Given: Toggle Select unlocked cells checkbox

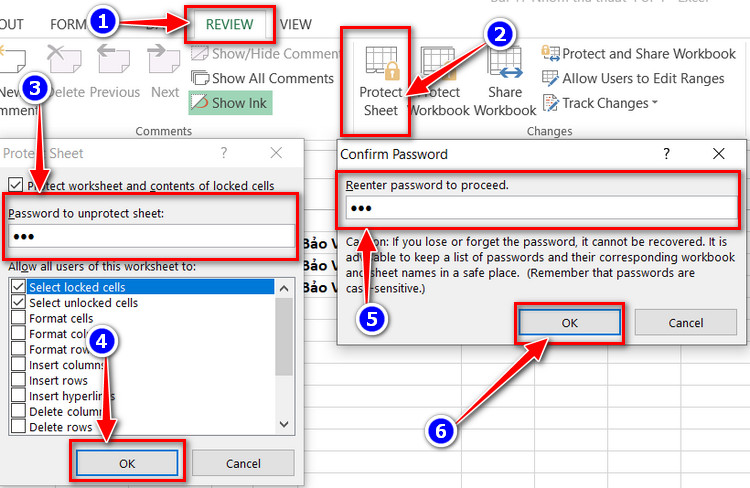Looking at the screenshot, I should pos(18,302).
